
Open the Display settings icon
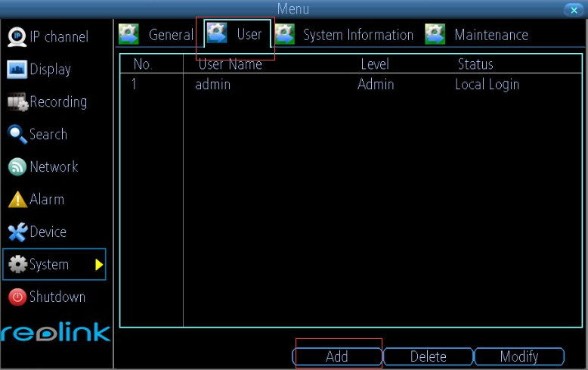17,69
